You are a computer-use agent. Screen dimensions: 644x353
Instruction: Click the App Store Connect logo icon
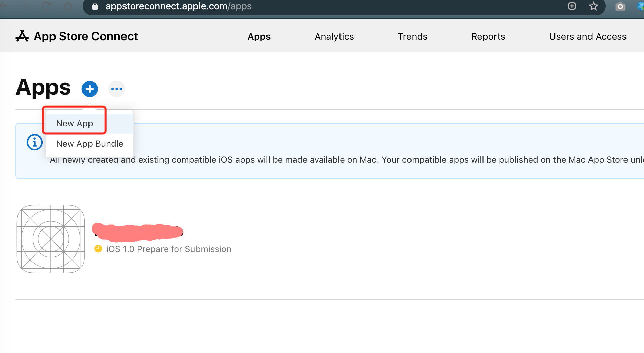(22, 36)
